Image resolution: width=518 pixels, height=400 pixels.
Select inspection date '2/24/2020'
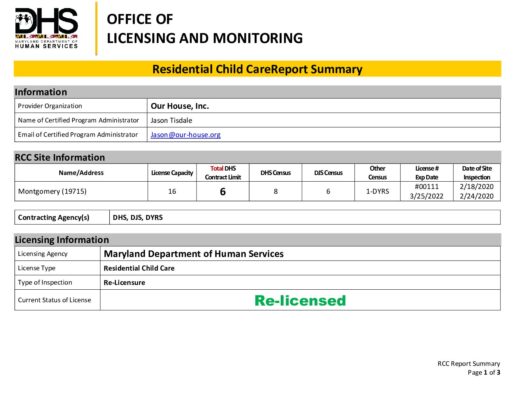tap(477, 196)
